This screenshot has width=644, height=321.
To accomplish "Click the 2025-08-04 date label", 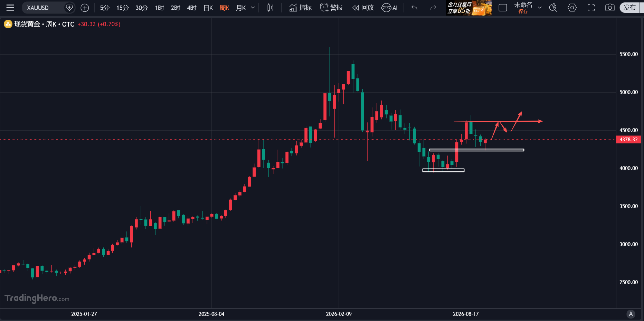I will 211,314.
